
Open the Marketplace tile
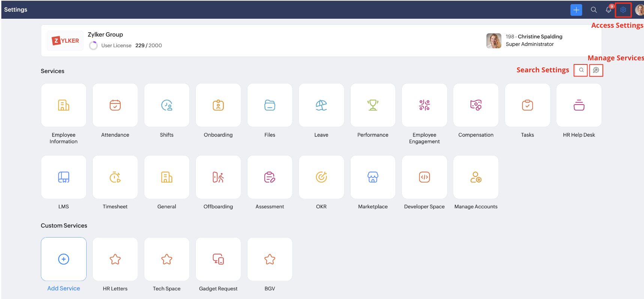pos(373,177)
